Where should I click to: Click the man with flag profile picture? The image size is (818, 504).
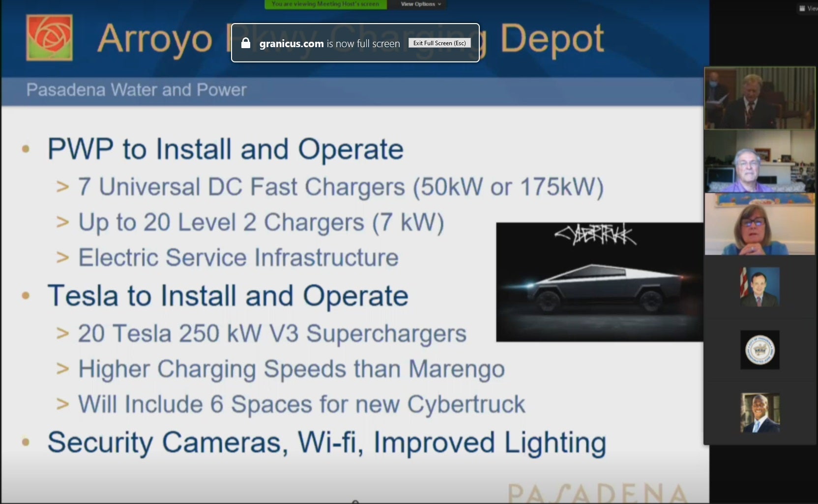tap(760, 287)
